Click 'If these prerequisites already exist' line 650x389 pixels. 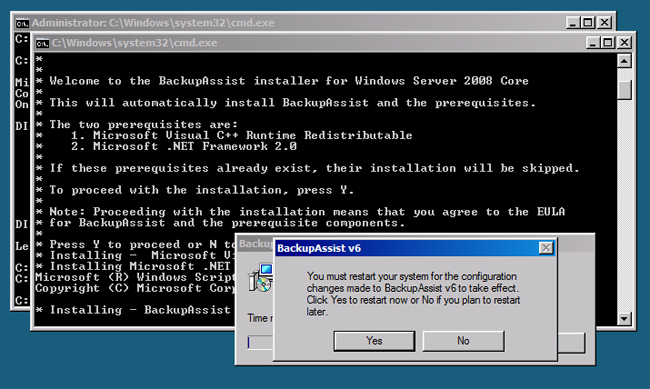314,168
